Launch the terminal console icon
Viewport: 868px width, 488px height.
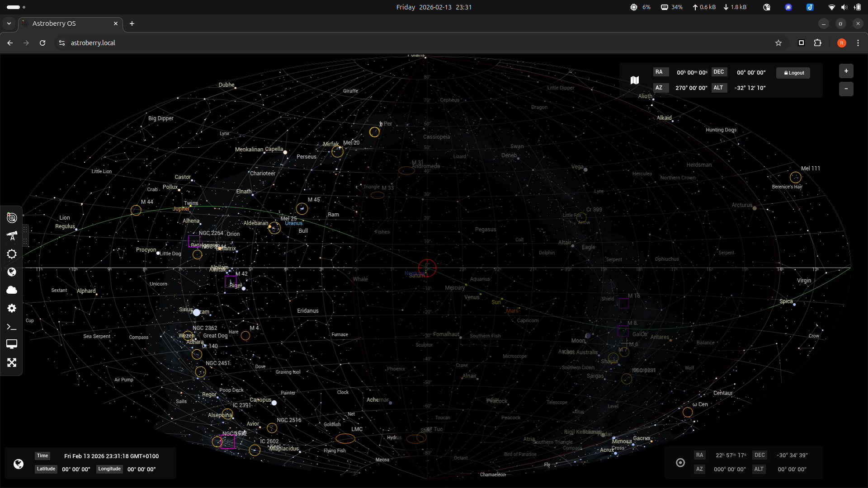(12, 327)
